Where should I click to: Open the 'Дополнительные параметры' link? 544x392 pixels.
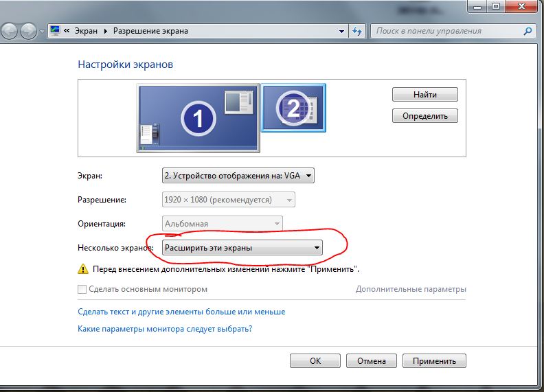pos(410,290)
